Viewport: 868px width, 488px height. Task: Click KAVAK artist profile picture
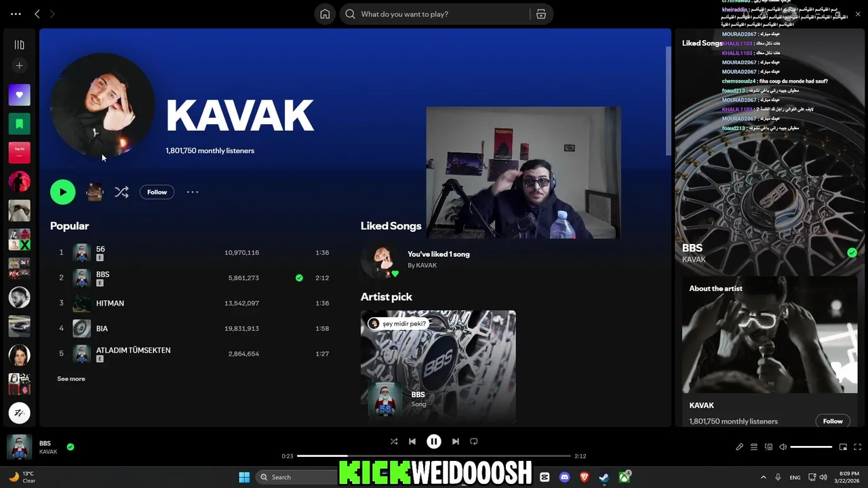click(x=102, y=105)
